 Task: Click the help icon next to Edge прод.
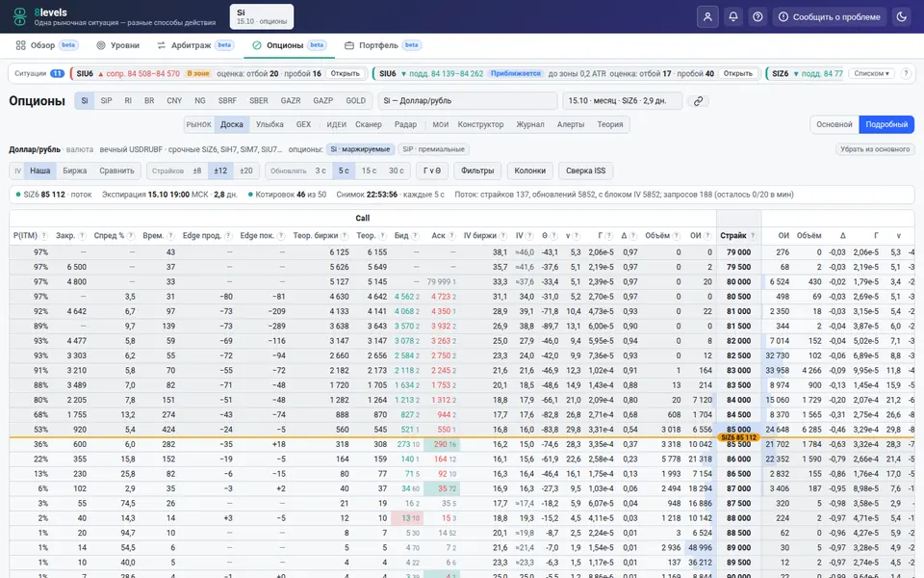pos(228,236)
